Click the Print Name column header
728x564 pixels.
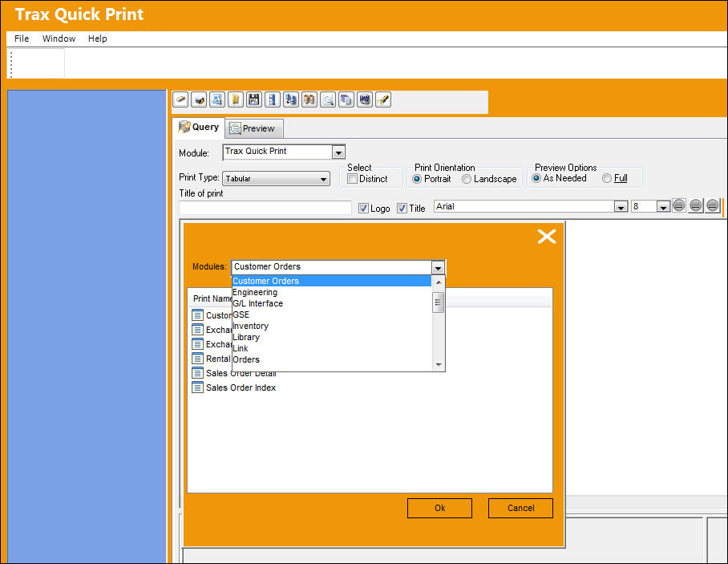(x=212, y=298)
